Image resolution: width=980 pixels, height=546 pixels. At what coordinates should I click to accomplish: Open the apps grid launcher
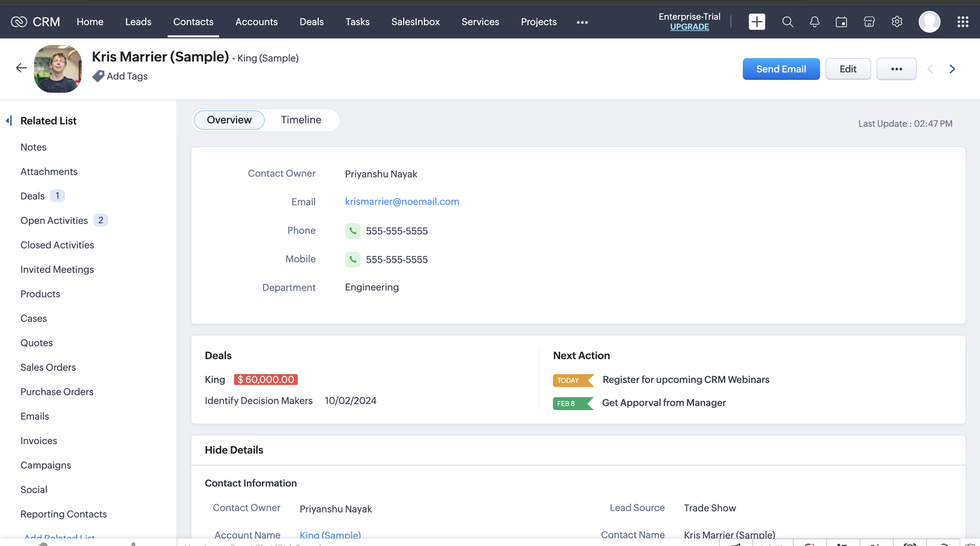tap(962, 22)
